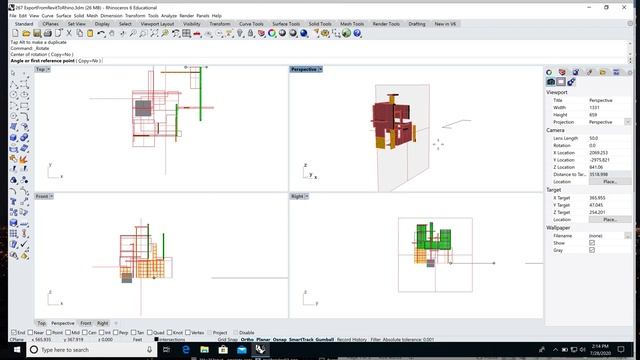Toggle the wallpaper Show checkbox
Viewport: 640px width, 360px height.
(x=592, y=243)
